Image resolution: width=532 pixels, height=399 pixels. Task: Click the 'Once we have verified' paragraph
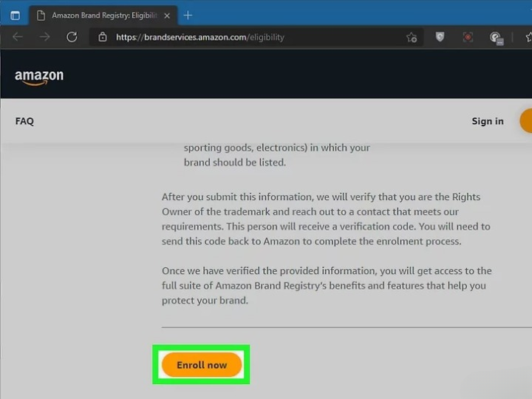point(327,285)
